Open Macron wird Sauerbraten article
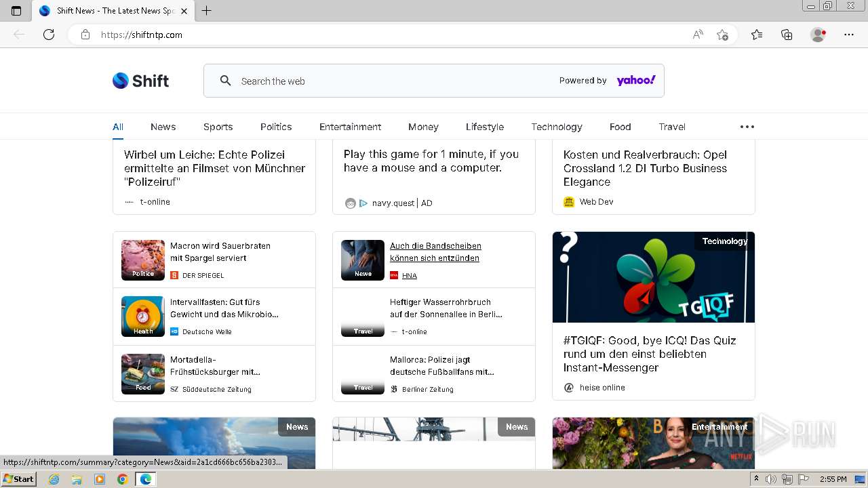 pos(220,252)
